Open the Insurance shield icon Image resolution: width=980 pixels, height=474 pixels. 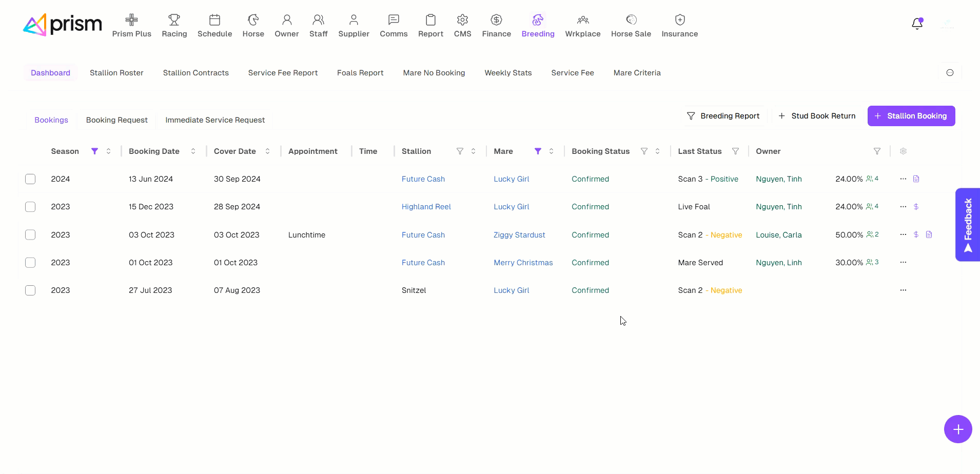(680, 20)
